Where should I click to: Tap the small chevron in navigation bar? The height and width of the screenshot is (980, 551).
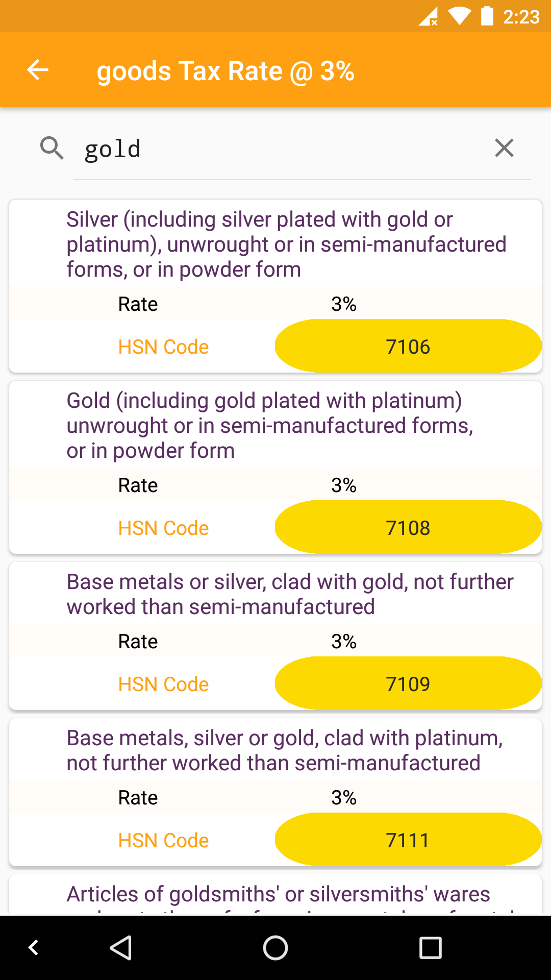tap(34, 948)
